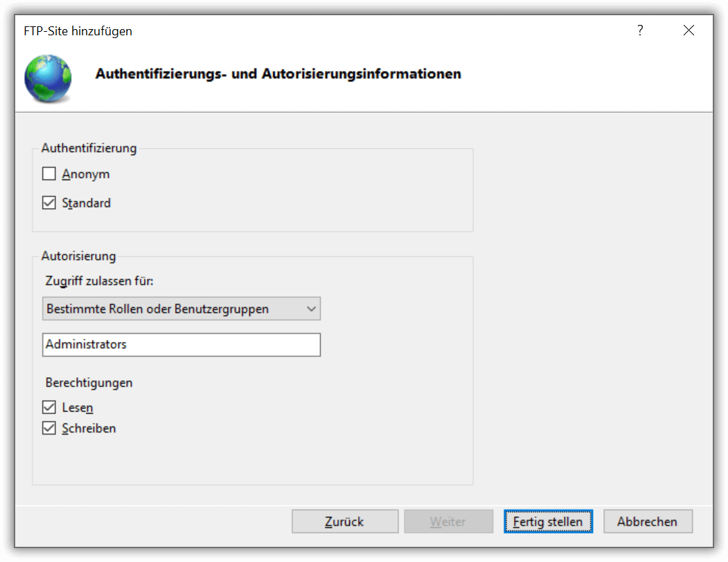Toggle the Schreiben permission checkbox
Screen dimensions: 728x562
tap(48, 428)
